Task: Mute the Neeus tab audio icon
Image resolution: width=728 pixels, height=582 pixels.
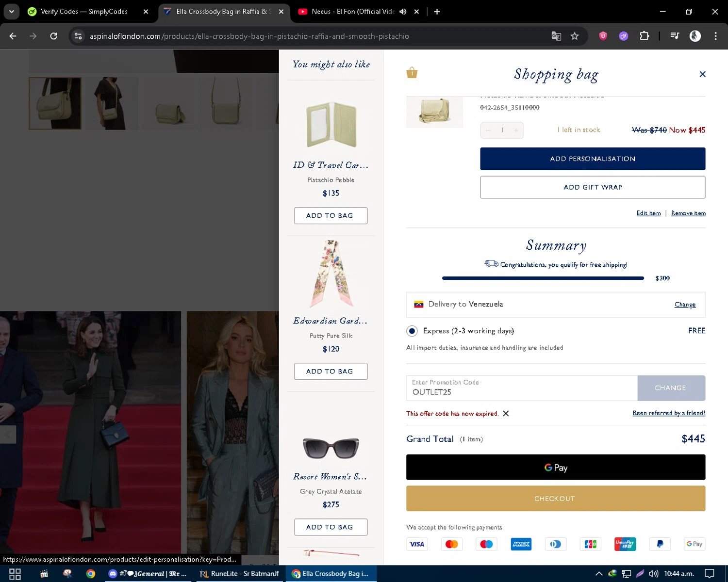Action: click(x=403, y=12)
